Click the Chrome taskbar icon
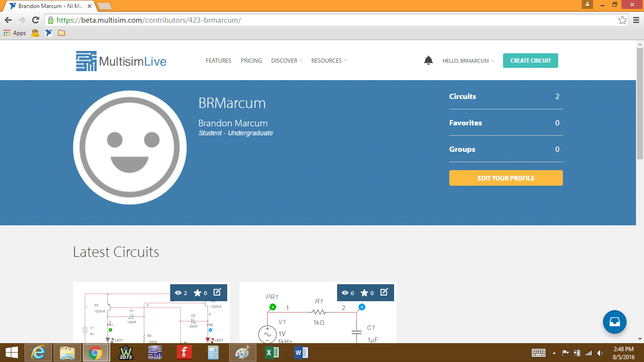 click(96, 352)
